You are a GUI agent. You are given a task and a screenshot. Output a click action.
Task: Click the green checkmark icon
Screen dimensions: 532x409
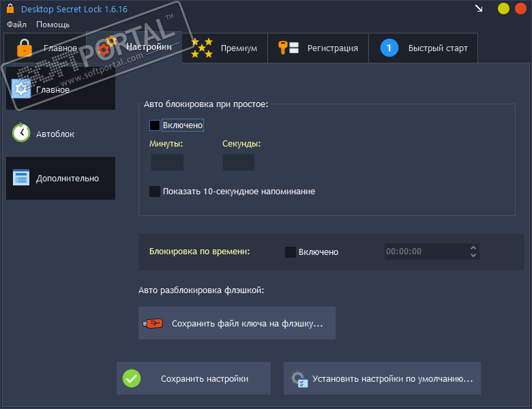(x=132, y=378)
